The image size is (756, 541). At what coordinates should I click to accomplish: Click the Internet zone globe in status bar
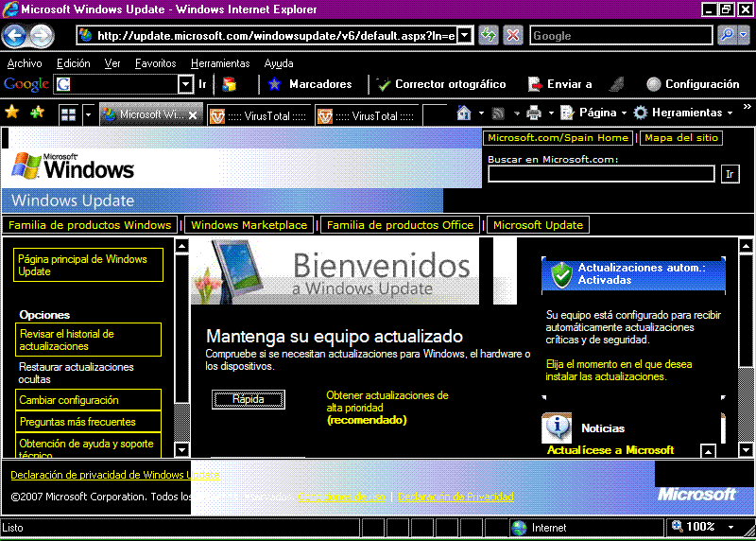point(519,528)
